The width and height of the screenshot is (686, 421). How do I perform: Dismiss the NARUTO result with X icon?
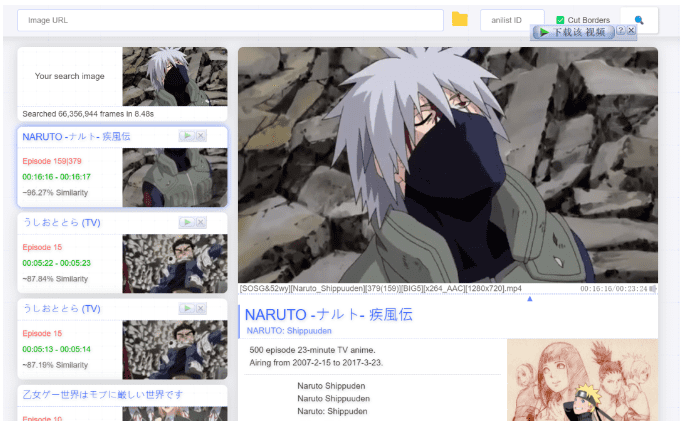201,136
